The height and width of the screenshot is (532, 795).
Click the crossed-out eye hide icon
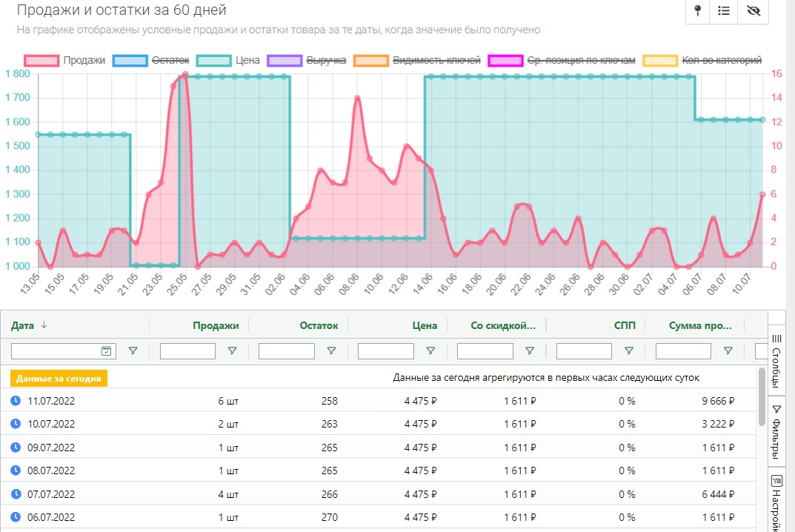(x=754, y=11)
